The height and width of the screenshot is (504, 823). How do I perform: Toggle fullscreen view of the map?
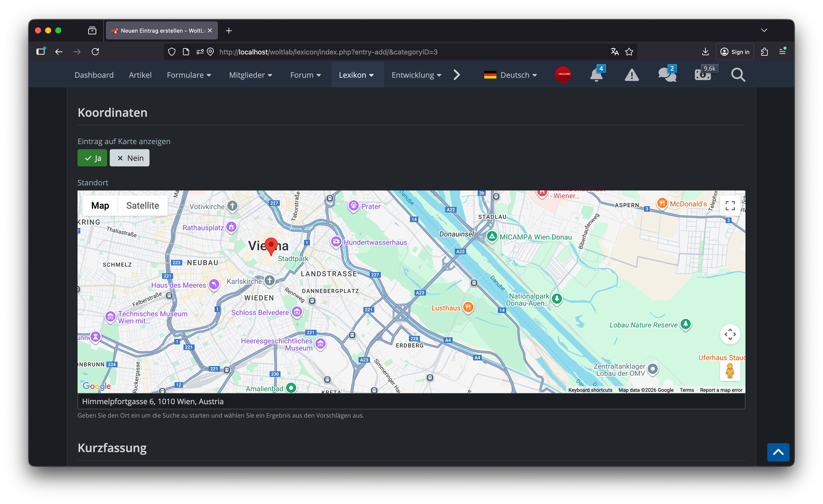coord(730,206)
